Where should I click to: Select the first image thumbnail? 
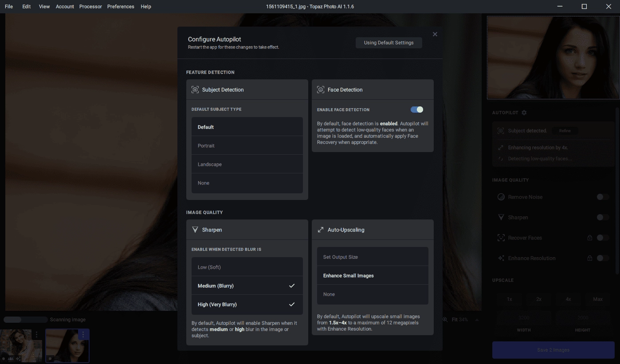(x=21, y=345)
